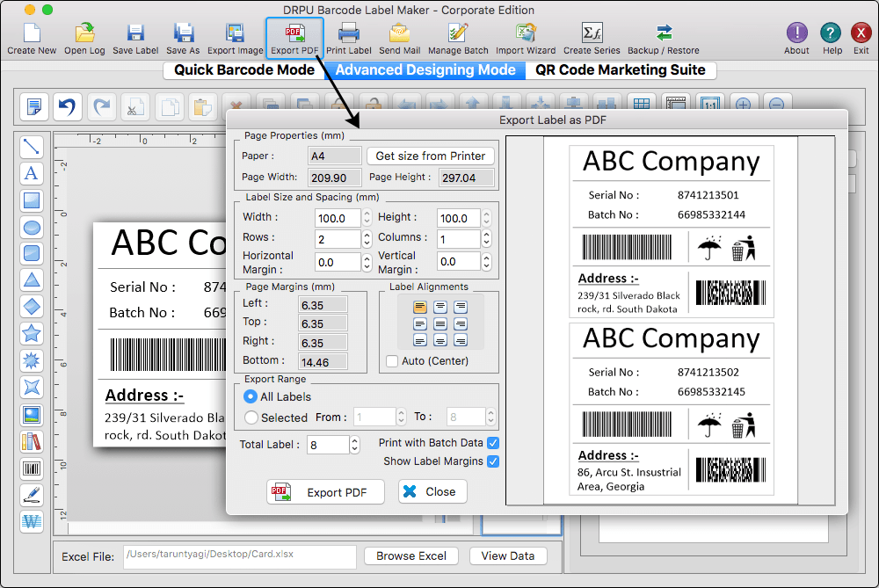879x588 pixels.
Task: Launch the Import Wizard
Action: (x=526, y=39)
